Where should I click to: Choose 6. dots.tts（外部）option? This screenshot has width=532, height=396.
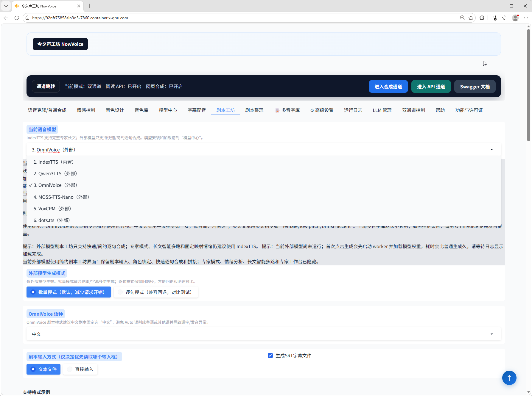pos(264,220)
